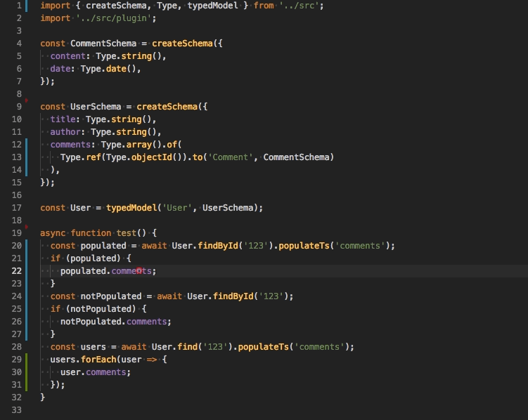Viewport: 528px width, 420px height.
Task: Click the 'find' method call on line 28
Action: coord(187,347)
